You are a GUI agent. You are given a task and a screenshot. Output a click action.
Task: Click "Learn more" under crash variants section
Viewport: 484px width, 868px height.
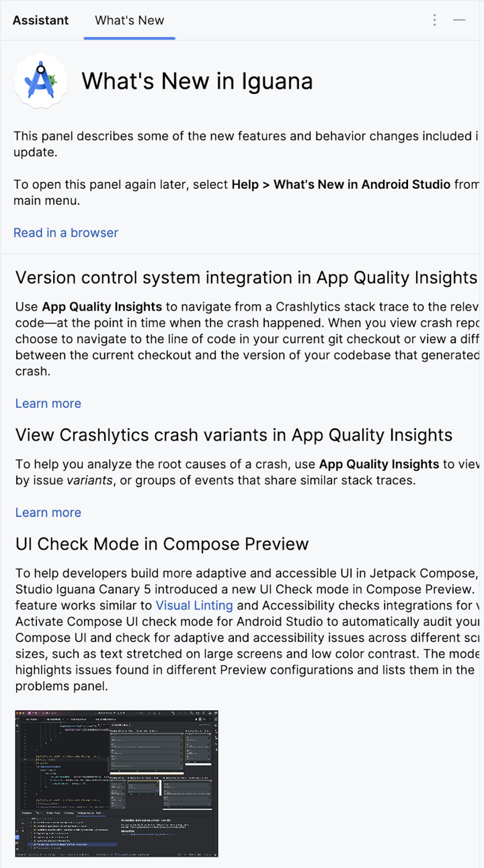[48, 513]
